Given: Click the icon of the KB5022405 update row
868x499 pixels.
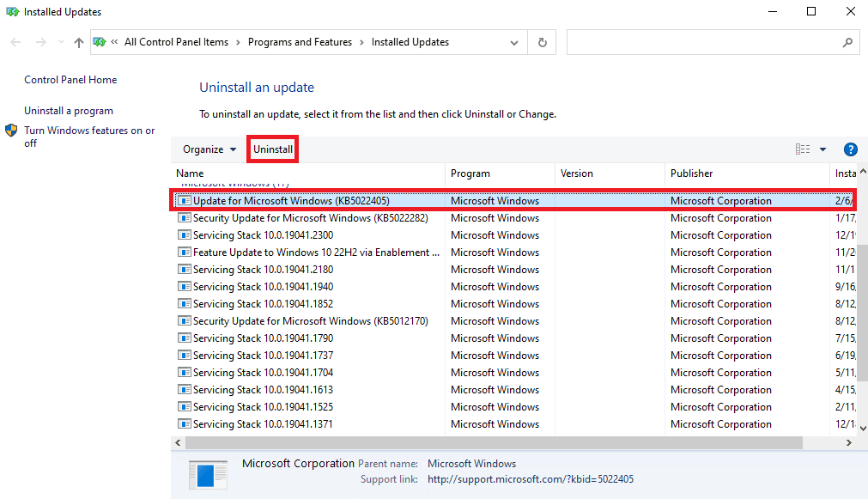Looking at the screenshot, I should click(185, 200).
